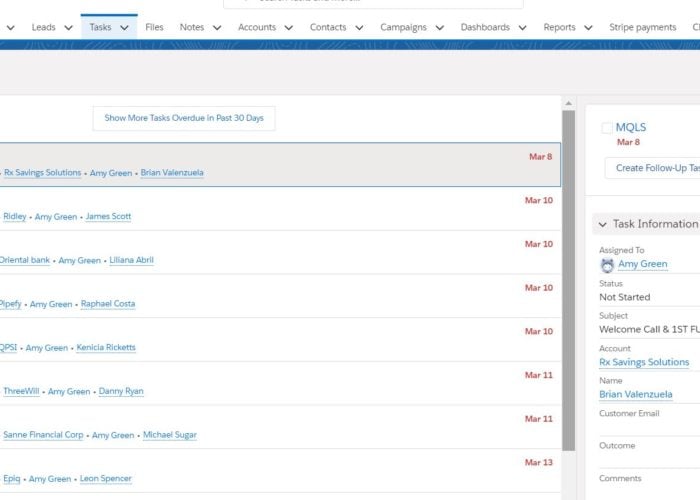Open the Pipefy account link
Viewport: 700px width, 500px height.
pos(11,304)
